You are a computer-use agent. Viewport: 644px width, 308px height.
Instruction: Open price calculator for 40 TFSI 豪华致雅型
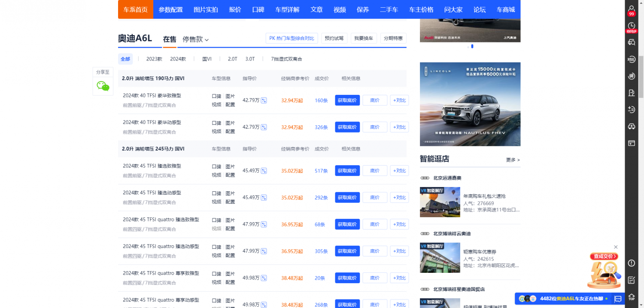264,100
